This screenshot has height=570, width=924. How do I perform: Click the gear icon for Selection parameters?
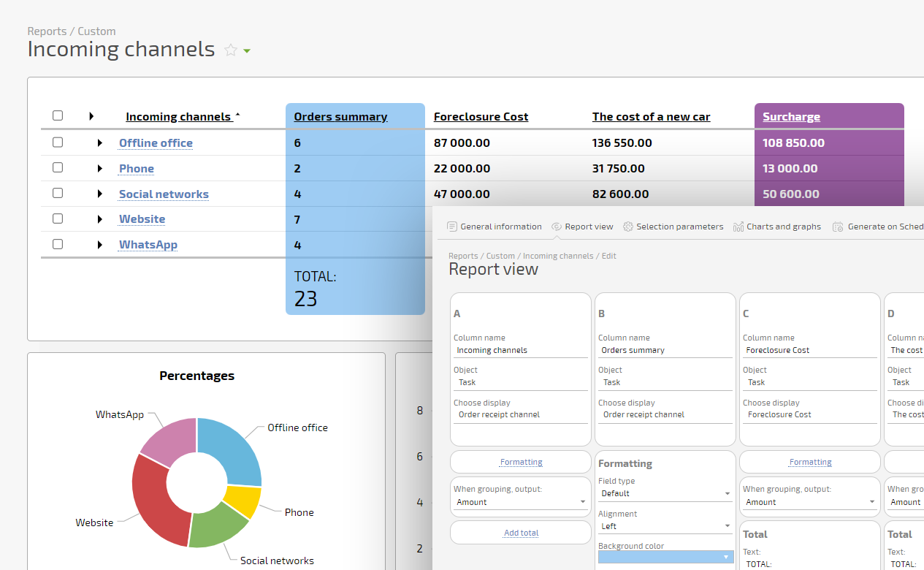point(627,227)
